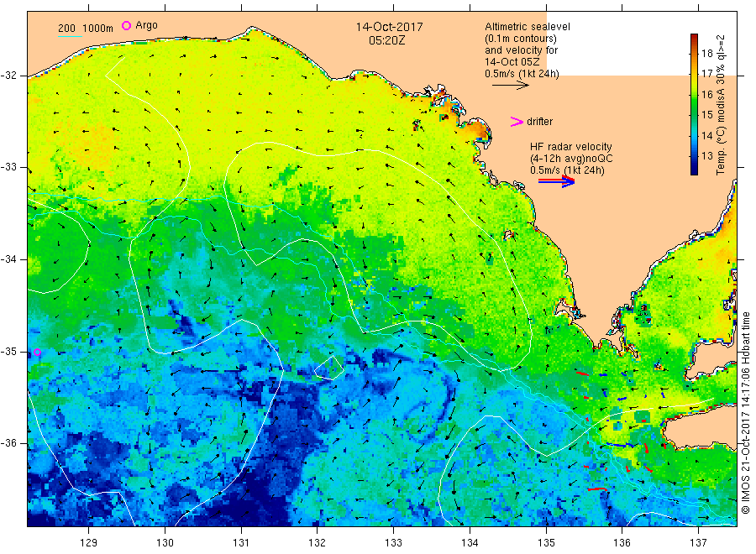Click the '14-Oct-2017' date label

click(390, 27)
